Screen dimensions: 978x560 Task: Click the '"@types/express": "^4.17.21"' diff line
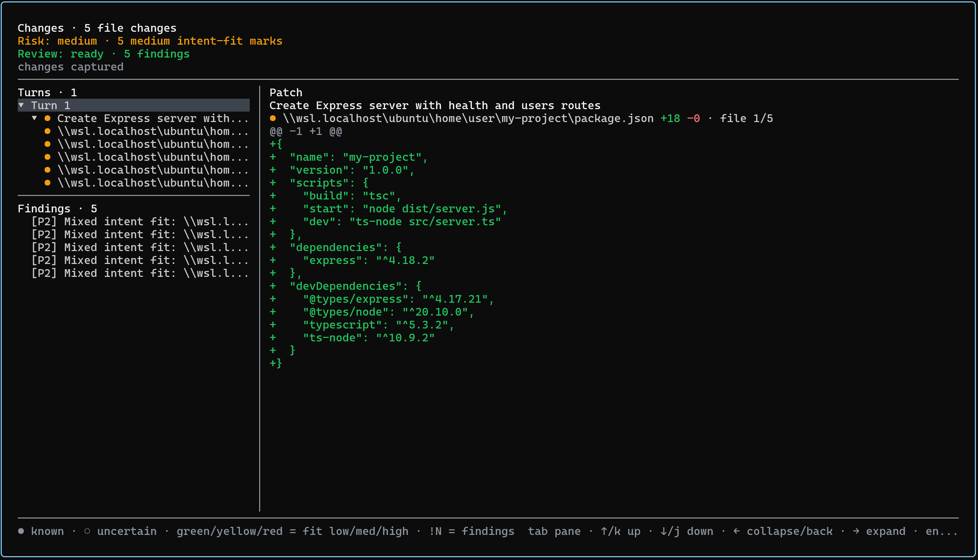point(382,299)
